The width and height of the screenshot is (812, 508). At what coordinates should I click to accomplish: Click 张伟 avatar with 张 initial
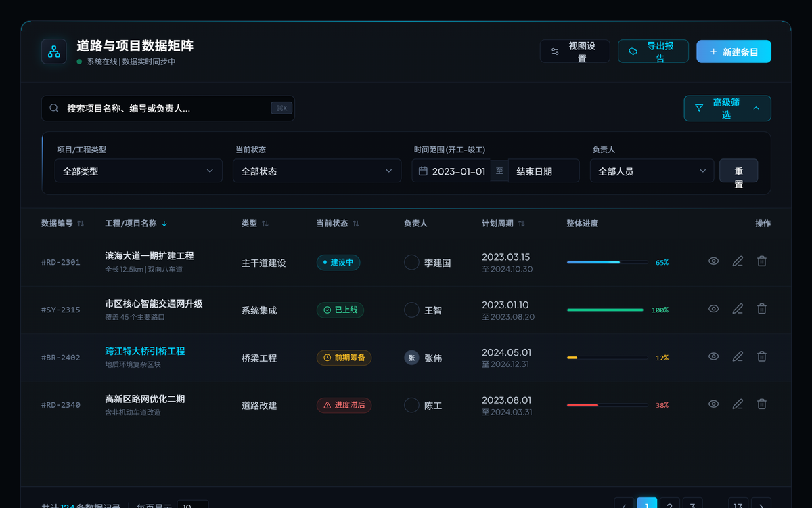click(411, 358)
